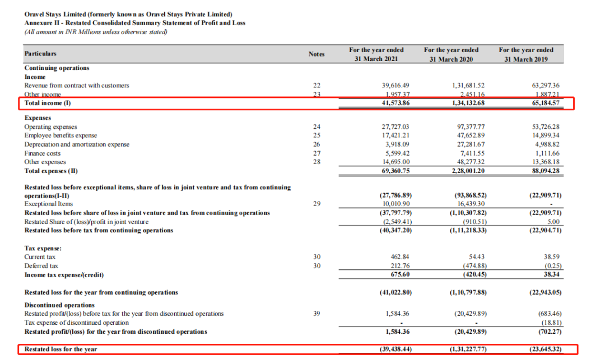The image size is (605, 364).
Task: Click the 'Total expenses (II)' row label
Action: [51, 171]
